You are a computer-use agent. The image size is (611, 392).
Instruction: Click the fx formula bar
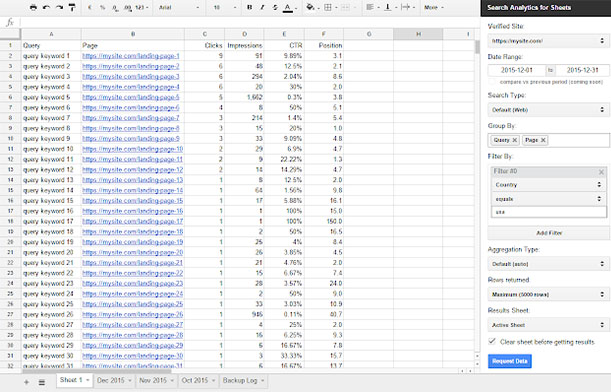tap(249, 23)
